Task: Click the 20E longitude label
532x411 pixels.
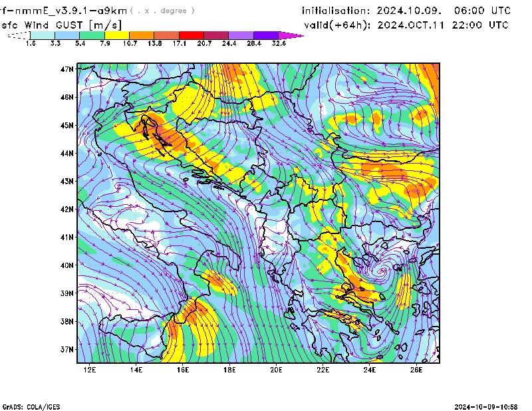Action: click(x=276, y=370)
